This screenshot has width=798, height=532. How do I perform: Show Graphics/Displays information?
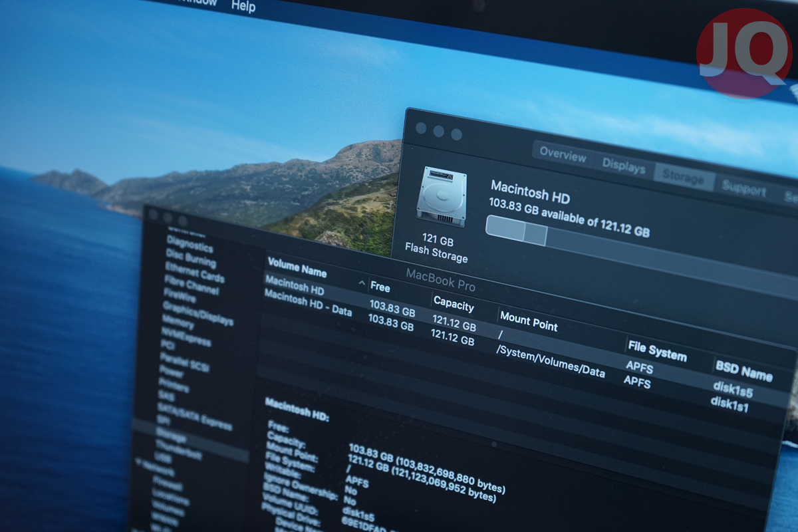(x=198, y=315)
